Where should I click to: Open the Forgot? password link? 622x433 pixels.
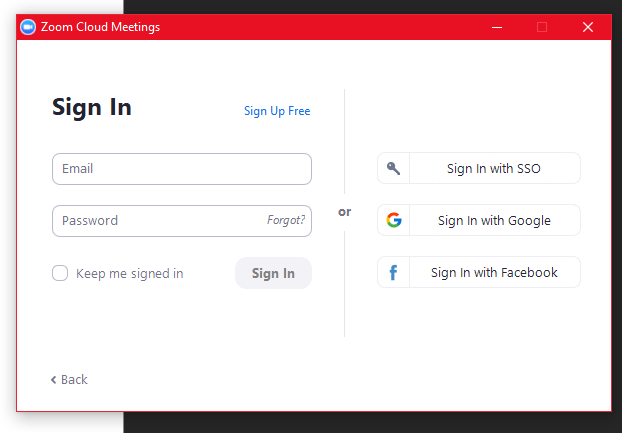(x=286, y=220)
